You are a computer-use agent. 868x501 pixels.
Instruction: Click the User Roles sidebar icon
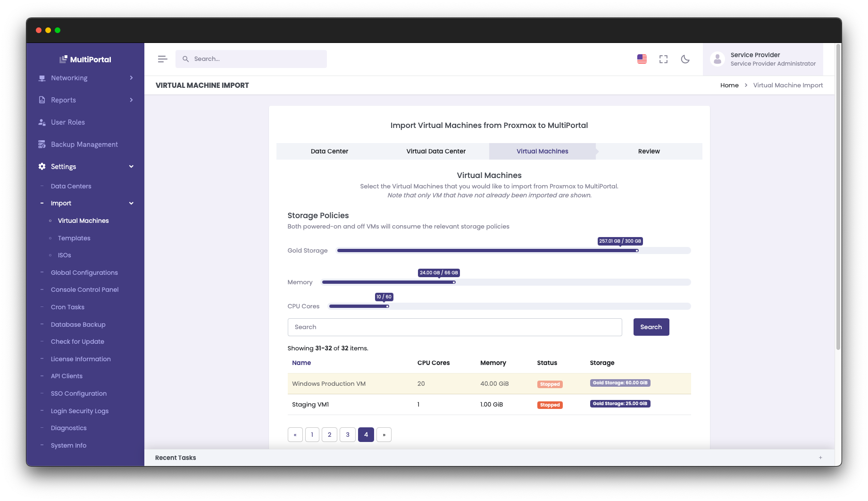42,122
